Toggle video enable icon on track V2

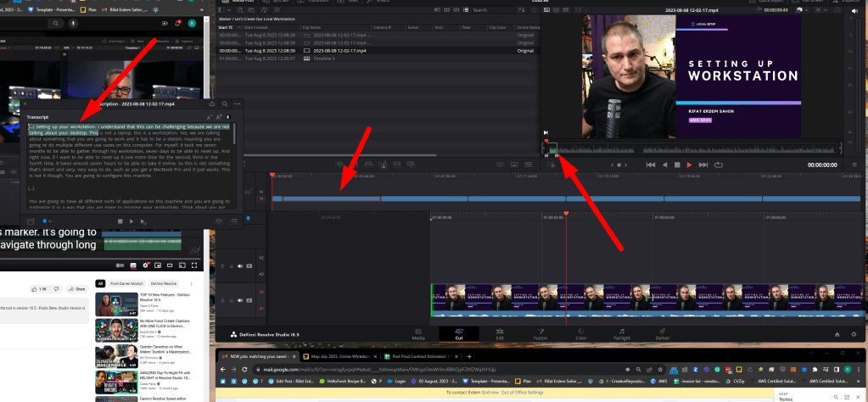pos(249,266)
